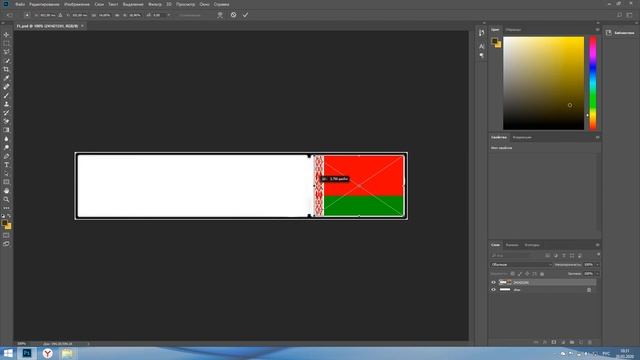Viewport: 640px width, 360px height.
Task: Lock transparent pixels of the layer
Action: (x=513, y=274)
